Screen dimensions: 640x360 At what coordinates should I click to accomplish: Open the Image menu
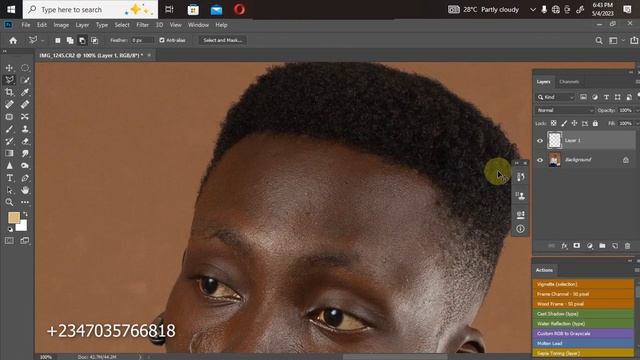pos(61,25)
